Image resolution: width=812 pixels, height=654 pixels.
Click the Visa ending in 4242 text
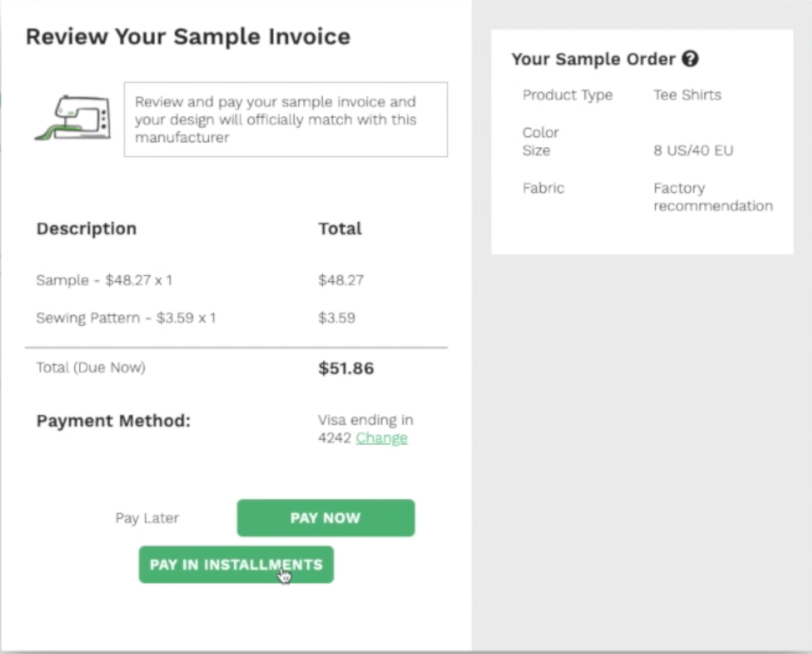(365, 421)
